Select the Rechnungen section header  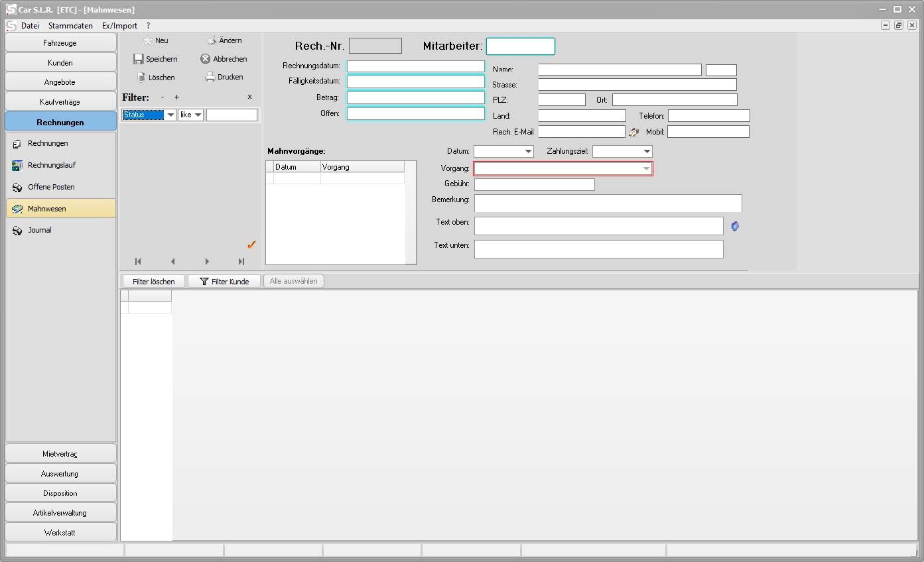[60, 122]
